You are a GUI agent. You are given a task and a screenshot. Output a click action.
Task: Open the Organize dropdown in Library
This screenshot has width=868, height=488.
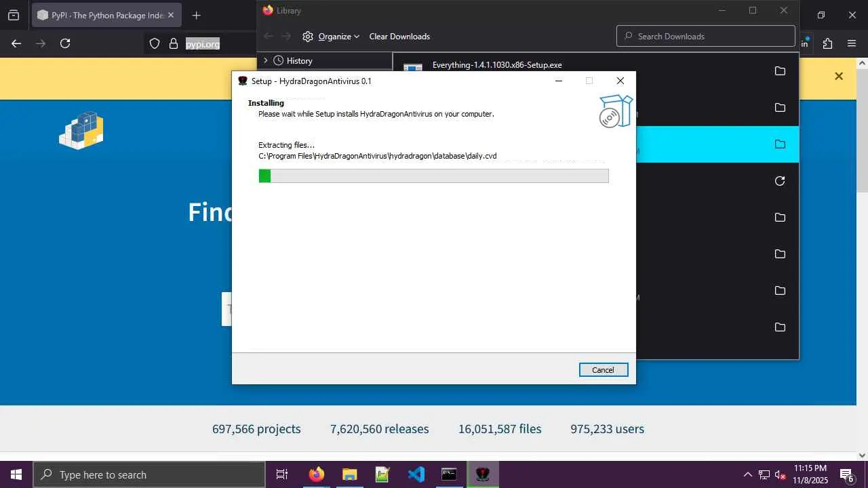tap(331, 37)
